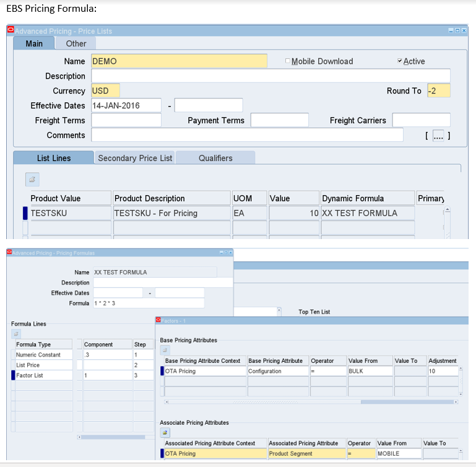Click the Freight Carriers field
The image size is (476, 467).
[421, 120]
